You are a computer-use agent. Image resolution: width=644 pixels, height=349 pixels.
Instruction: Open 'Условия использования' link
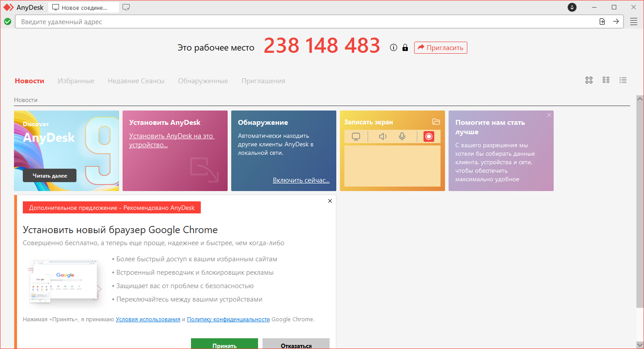148,319
